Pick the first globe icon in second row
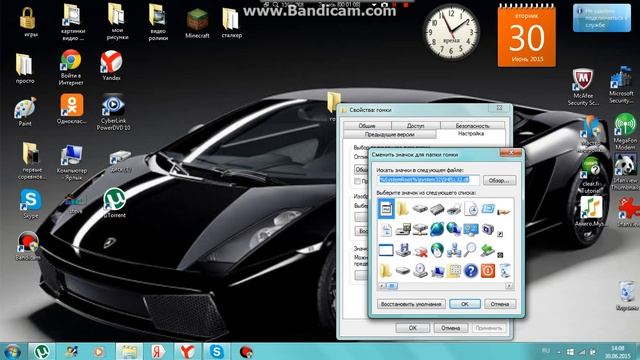 [437, 229]
